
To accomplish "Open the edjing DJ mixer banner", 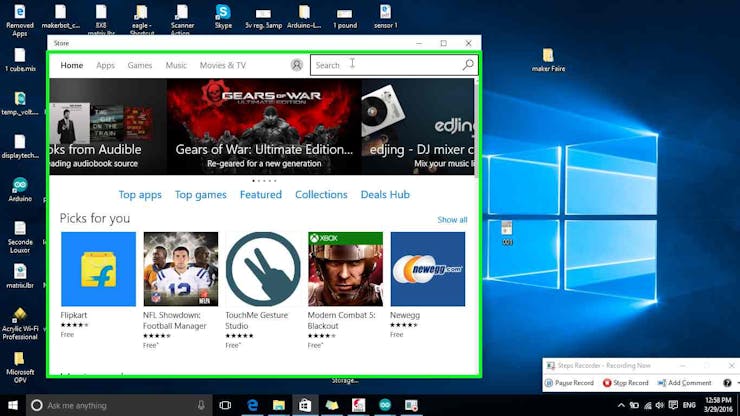I will pyautogui.click(x=418, y=127).
